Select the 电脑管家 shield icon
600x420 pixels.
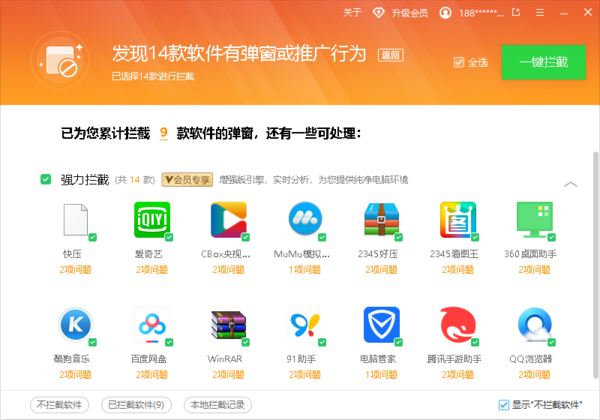382,324
